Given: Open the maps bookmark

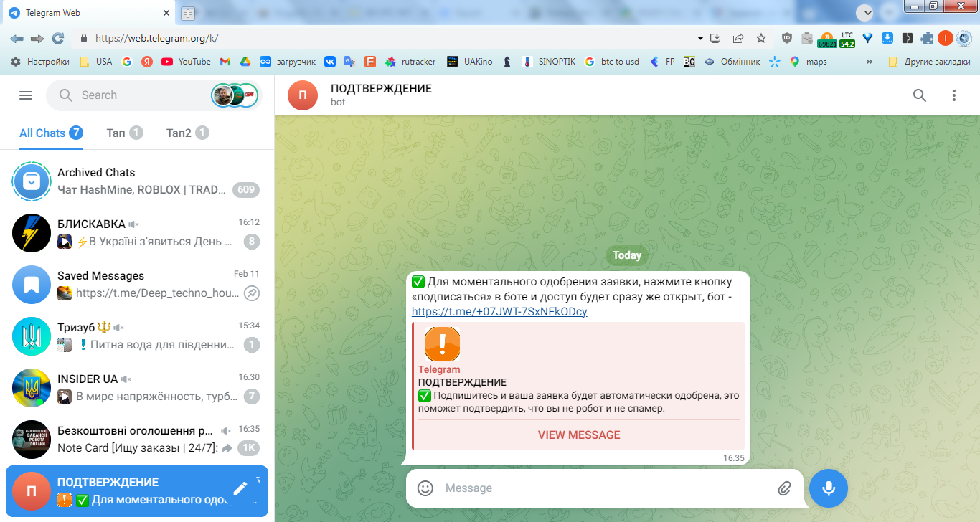Looking at the screenshot, I should pyautogui.click(x=809, y=62).
